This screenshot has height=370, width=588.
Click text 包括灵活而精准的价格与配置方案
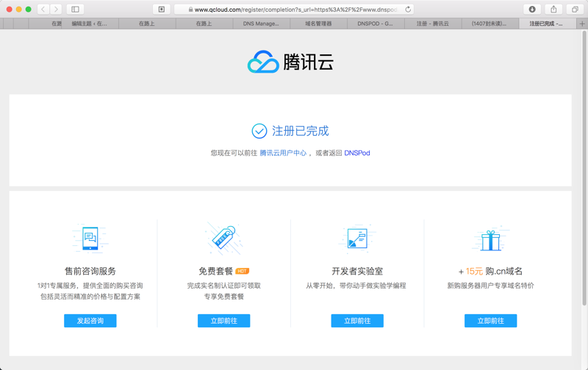tap(90, 297)
